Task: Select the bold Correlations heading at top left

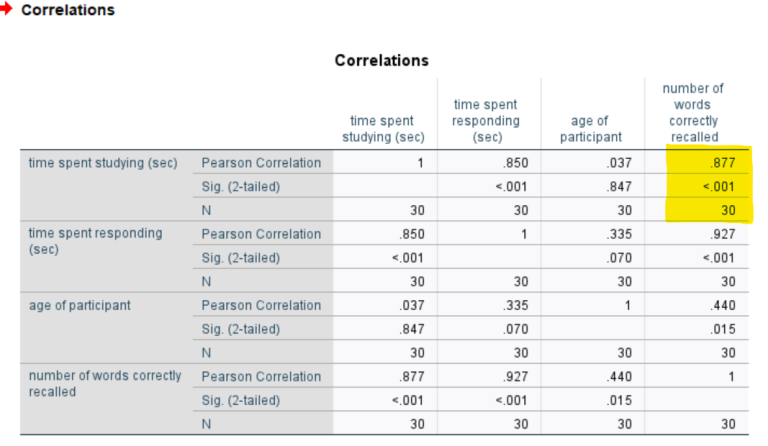Action: (x=67, y=10)
